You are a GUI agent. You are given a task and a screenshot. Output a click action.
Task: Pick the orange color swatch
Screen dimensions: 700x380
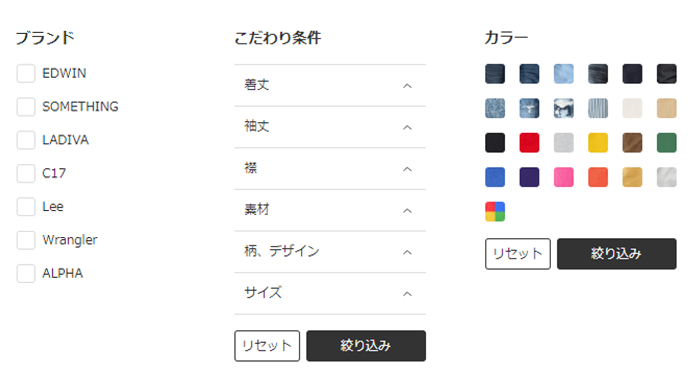pyautogui.click(x=598, y=177)
